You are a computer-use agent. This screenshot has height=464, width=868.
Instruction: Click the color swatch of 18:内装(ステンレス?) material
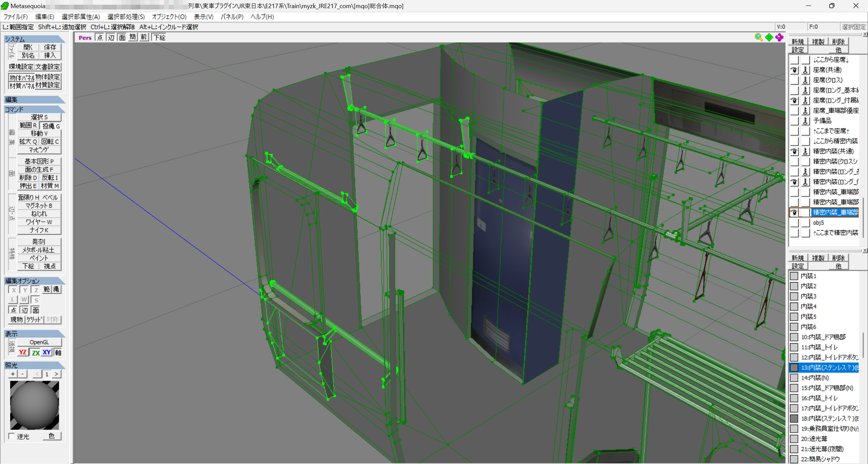click(794, 419)
